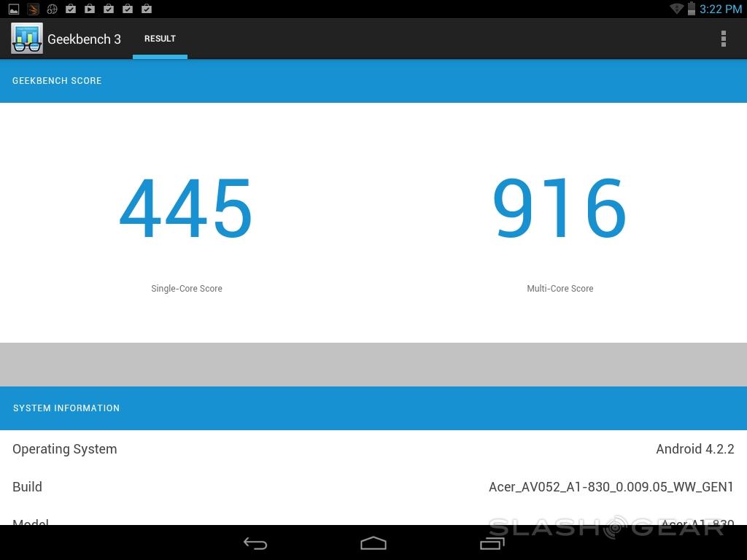Select the RESULT tab
747x560 pixels.
pyautogui.click(x=160, y=39)
